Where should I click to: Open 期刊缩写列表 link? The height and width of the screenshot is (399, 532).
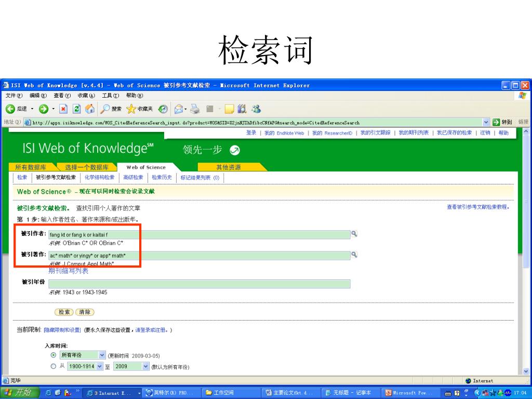68,271
